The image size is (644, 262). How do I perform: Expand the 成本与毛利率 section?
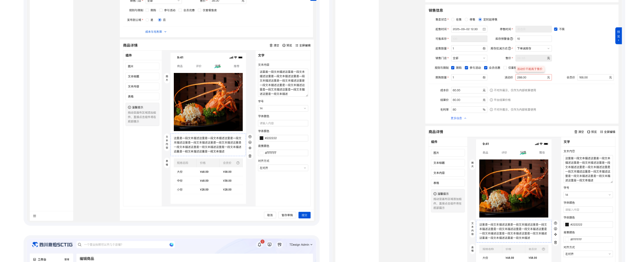pyautogui.click(x=156, y=32)
